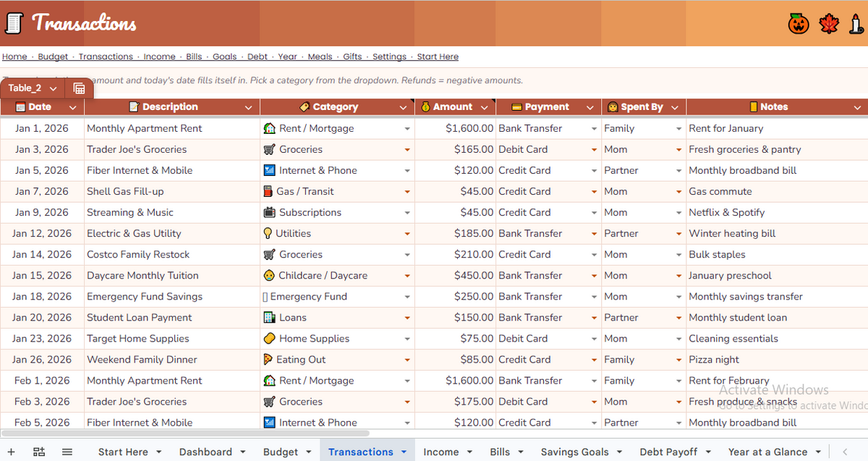868x461 pixels.
Task: Click the Gas / Transit fuel icon
Action: (268, 191)
